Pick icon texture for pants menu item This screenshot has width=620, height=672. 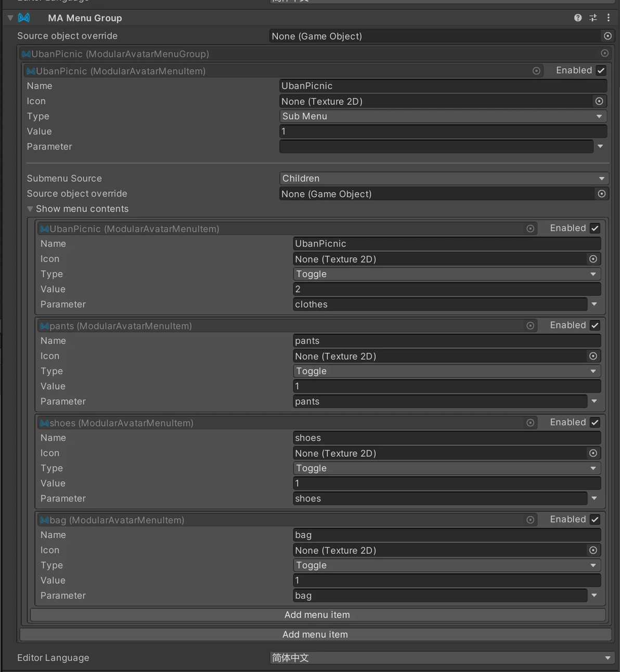coord(593,356)
